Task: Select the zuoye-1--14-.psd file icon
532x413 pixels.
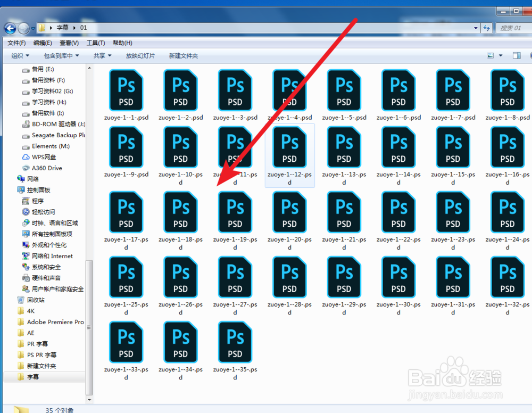Action: pyautogui.click(x=398, y=147)
